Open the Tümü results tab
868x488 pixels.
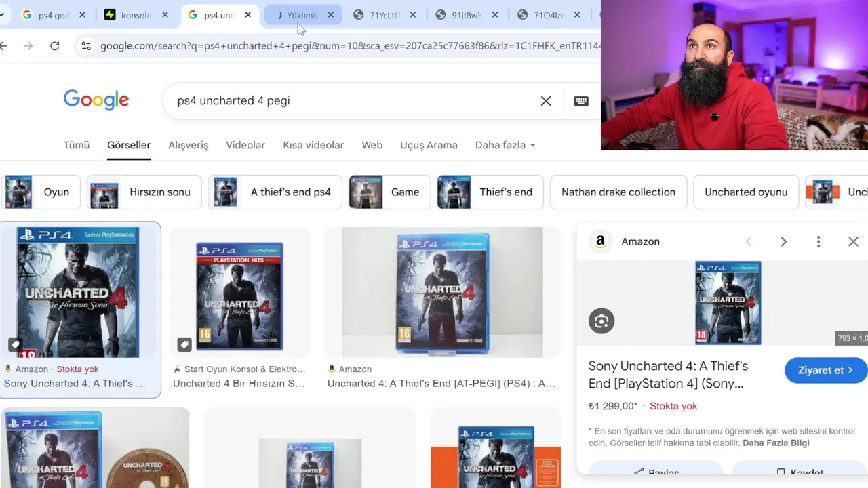[77, 145]
